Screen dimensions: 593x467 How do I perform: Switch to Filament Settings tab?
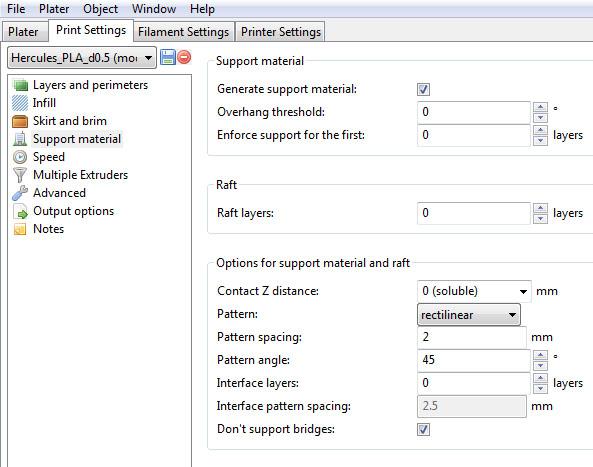(x=183, y=32)
